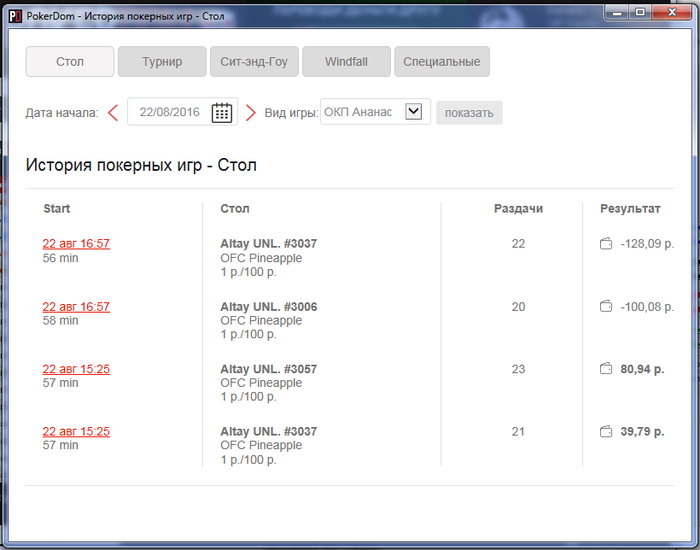Click the hands count 20
Viewport: 700px width, 550px height.
click(x=518, y=307)
